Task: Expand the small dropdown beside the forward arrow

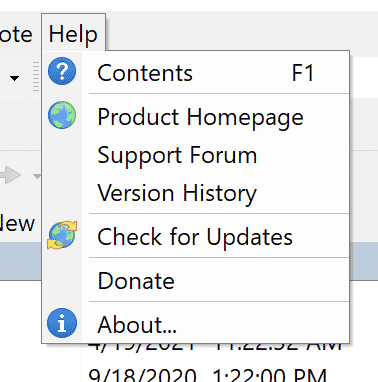Action: pyautogui.click(x=37, y=176)
